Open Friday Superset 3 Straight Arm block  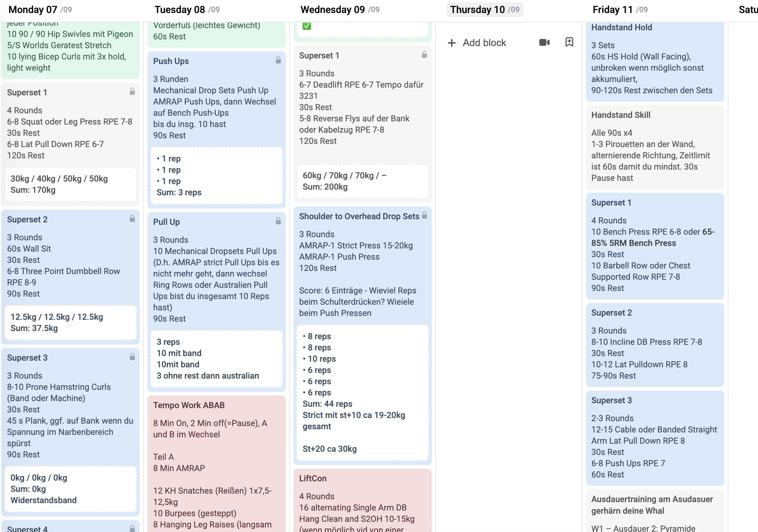click(x=655, y=438)
